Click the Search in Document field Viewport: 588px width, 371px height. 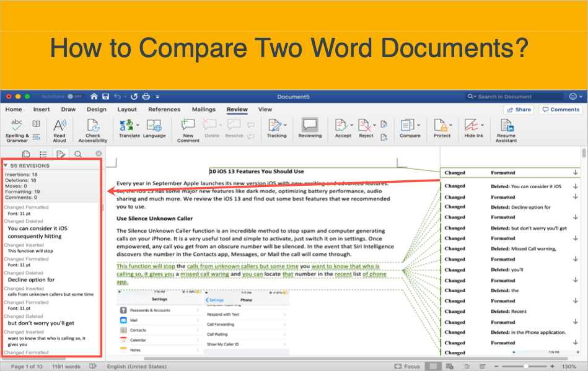pyautogui.click(x=514, y=97)
